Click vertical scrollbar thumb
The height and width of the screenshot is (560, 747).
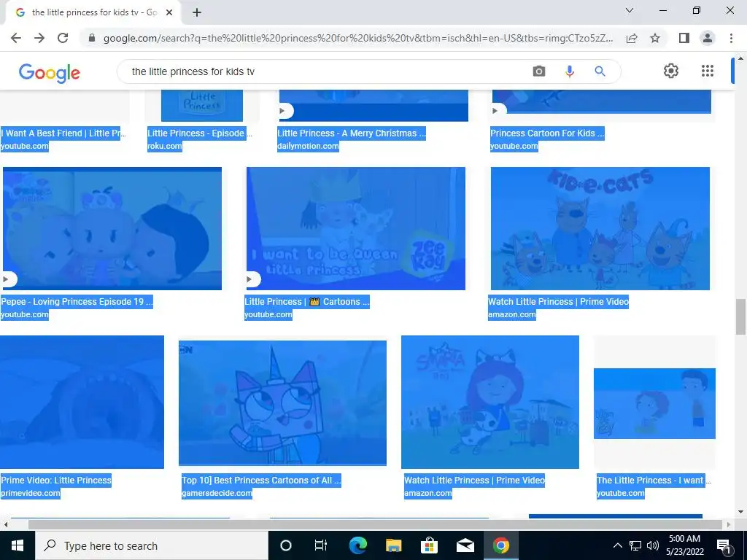[740, 316]
